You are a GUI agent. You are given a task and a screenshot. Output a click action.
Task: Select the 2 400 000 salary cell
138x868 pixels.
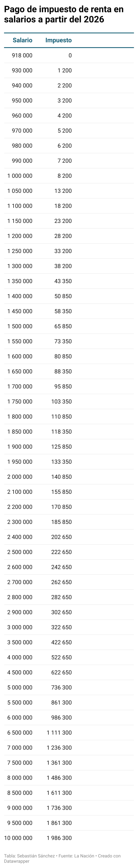point(20,537)
